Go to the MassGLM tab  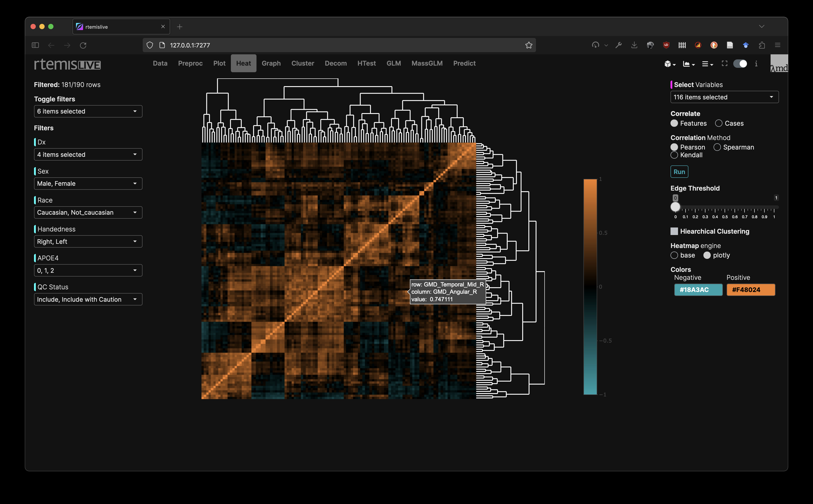point(427,63)
